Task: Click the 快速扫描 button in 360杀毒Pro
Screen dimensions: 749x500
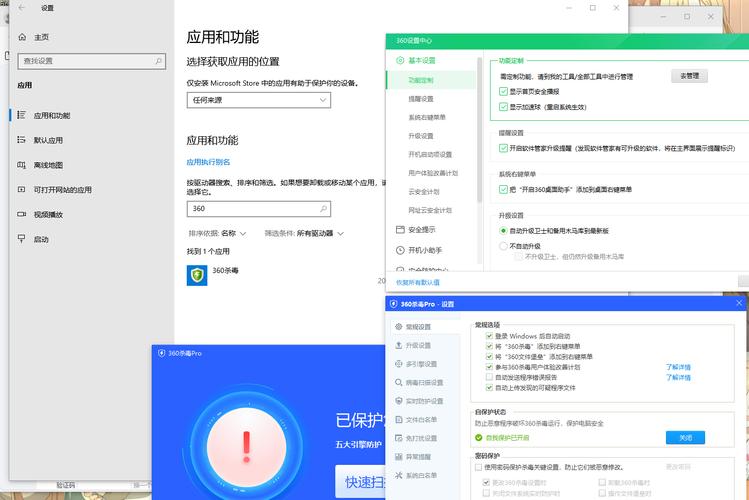Action: pos(361,481)
